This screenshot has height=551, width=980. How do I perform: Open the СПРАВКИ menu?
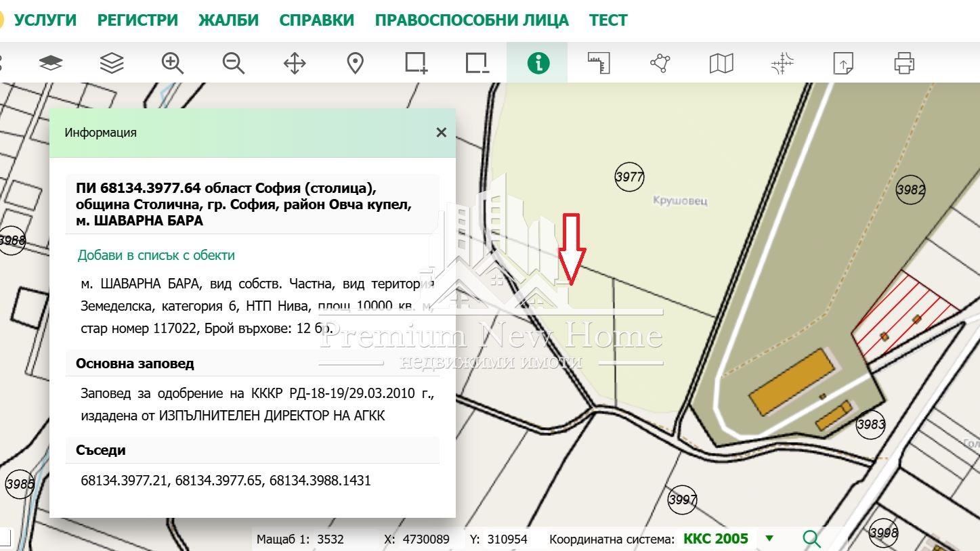[x=316, y=20]
